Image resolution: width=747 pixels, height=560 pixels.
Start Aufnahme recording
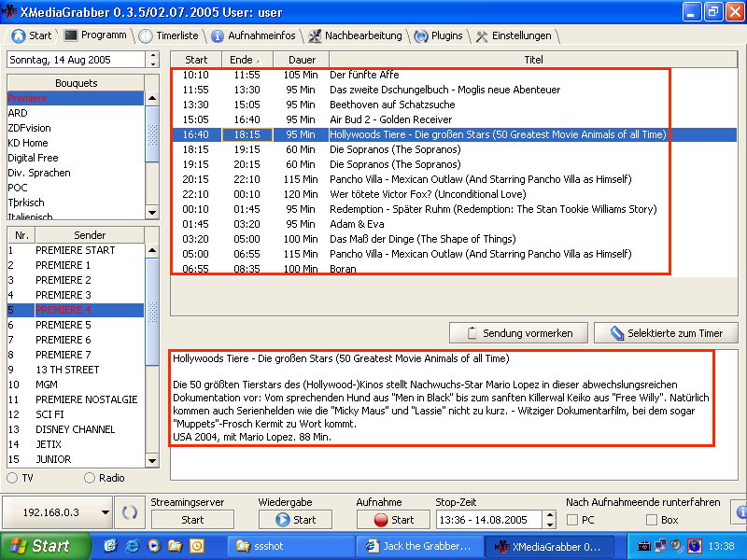(x=393, y=520)
